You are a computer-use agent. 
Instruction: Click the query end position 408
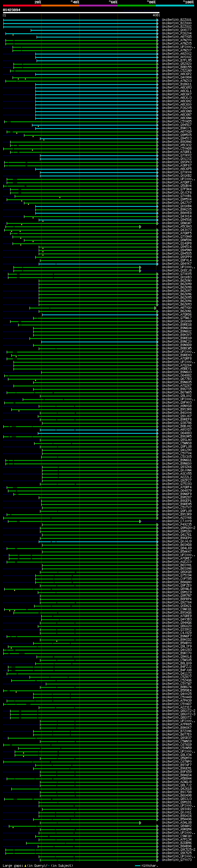tap(155, 15)
